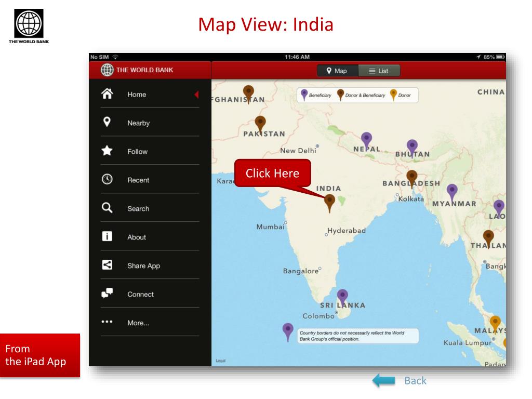Select the Sri Lanka purple map pin
The width and height of the screenshot is (532, 399).
342,298
